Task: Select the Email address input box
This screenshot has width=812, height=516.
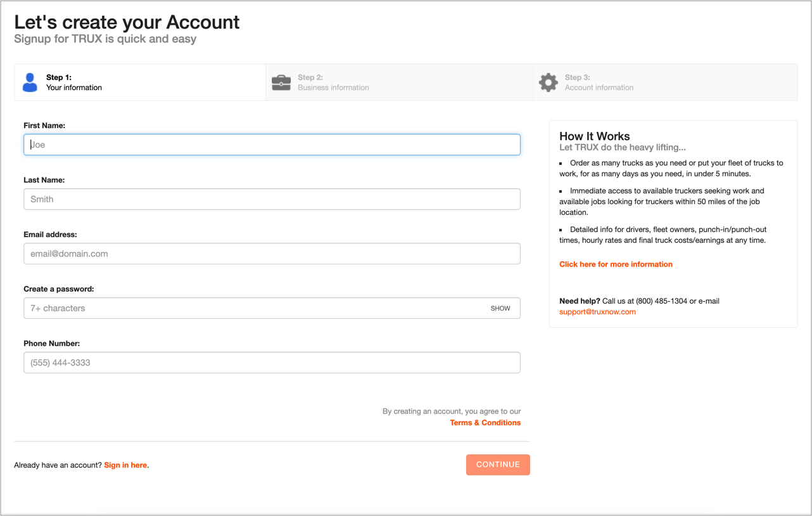Action: 272,254
